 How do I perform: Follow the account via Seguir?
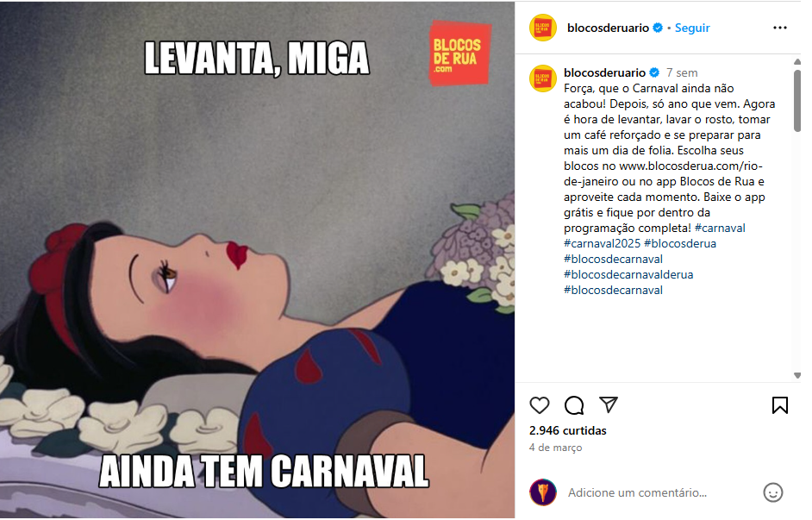click(692, 28)
